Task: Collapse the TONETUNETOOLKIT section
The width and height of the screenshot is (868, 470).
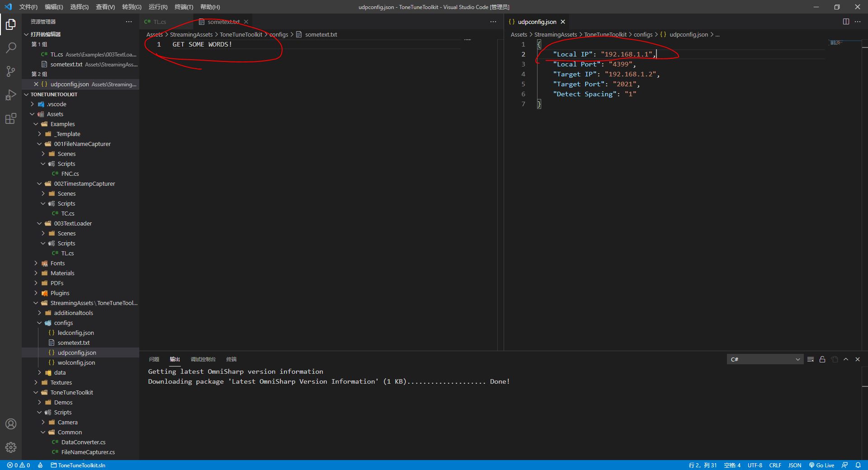Action: pos(80,94)
